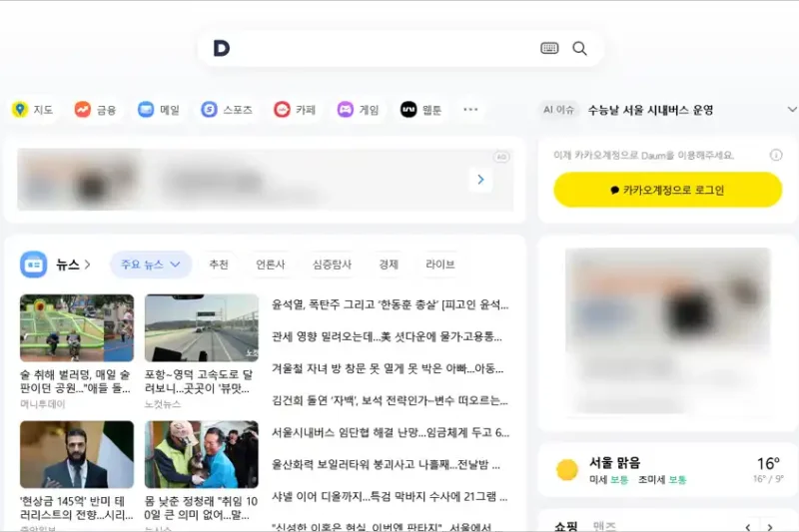
Task: Open 웹툰 webtoon shortcut icon
Action: (408, 110)
